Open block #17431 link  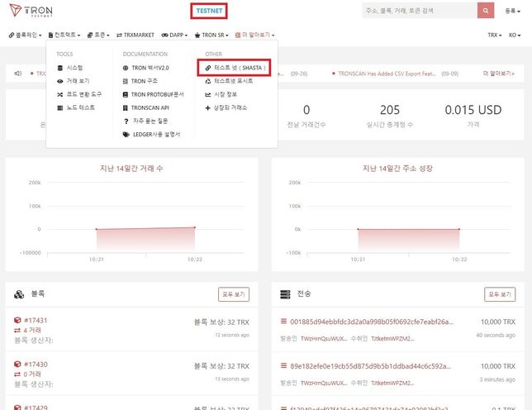[x=36, y=320]
